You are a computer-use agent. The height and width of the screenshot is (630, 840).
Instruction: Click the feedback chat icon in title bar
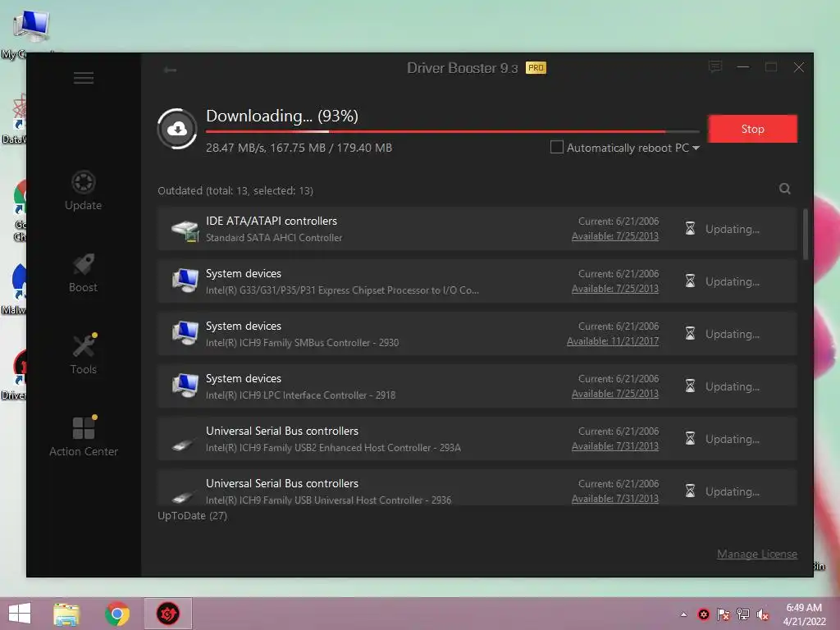click(x=714, y=67)
